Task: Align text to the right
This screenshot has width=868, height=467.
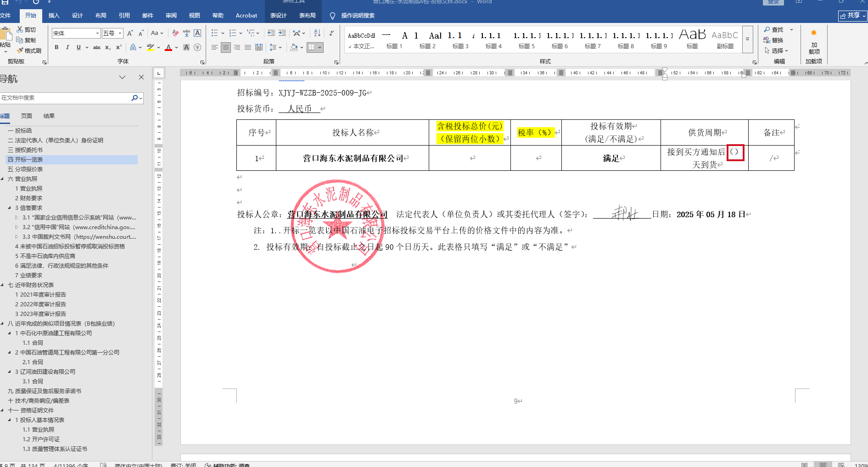Action: point(237,47)
